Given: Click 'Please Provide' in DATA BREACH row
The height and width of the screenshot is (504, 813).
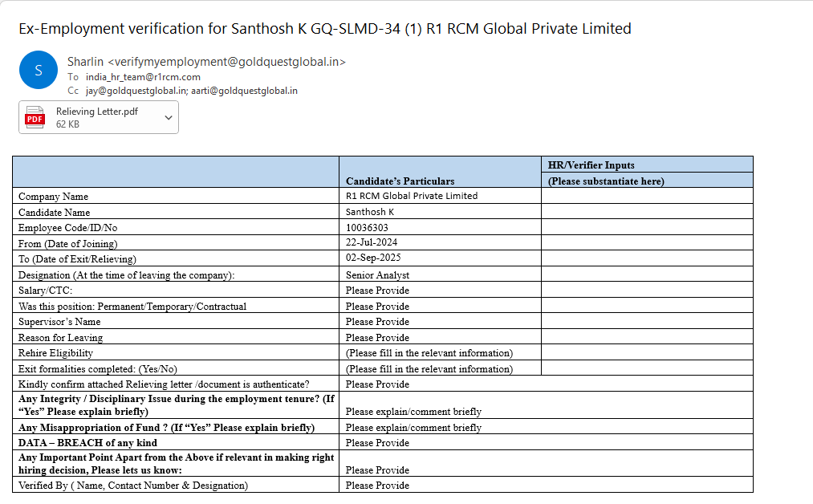Looking at the screenshot, I should coord(377,443).
